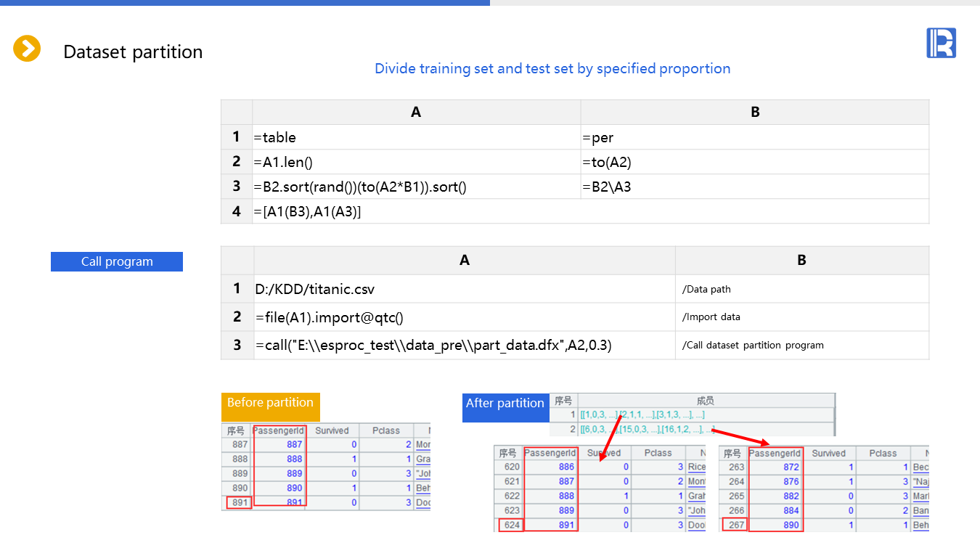
Task: Click the blue Call program label
Action: 117,261
